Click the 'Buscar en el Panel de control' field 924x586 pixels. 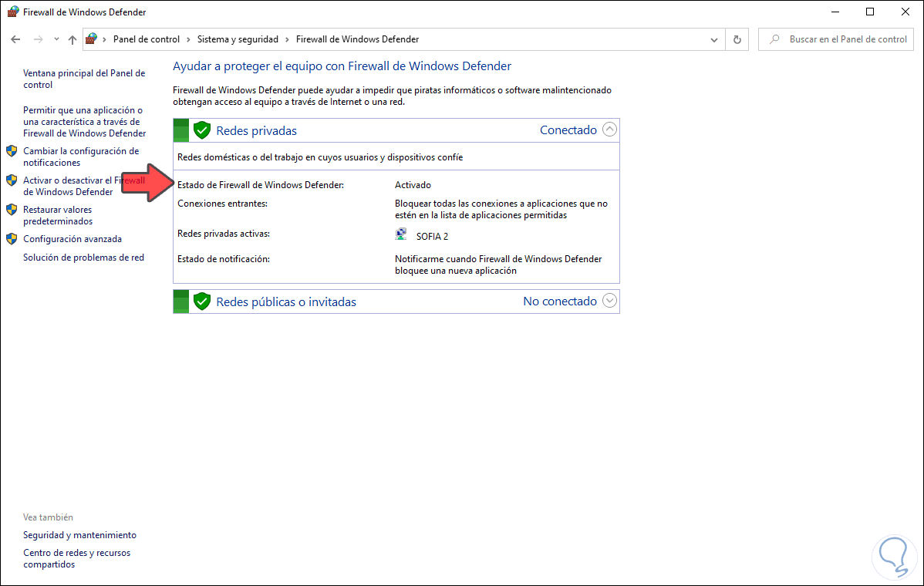click(835, 39)
